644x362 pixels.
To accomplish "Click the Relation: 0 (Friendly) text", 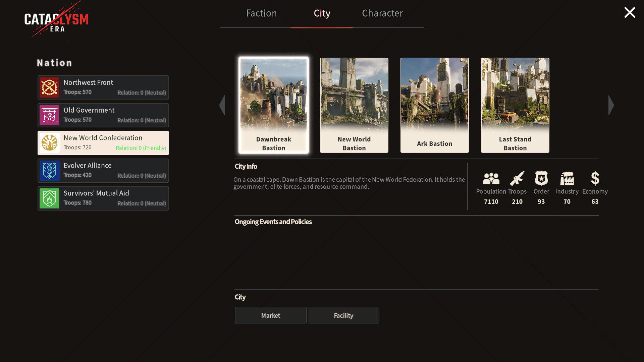I will 141,148.
